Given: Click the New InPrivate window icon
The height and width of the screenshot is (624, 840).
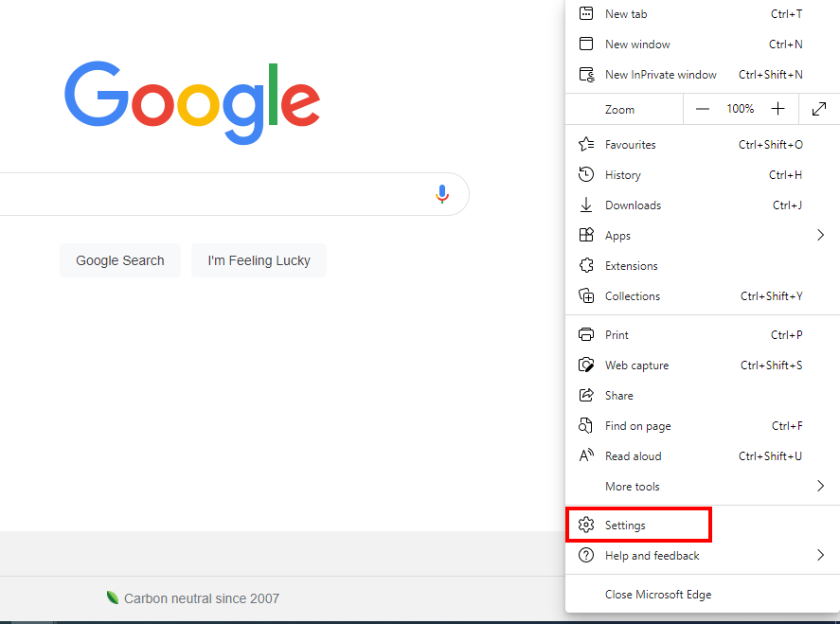Looking at the screenshot, I should 586,75.
